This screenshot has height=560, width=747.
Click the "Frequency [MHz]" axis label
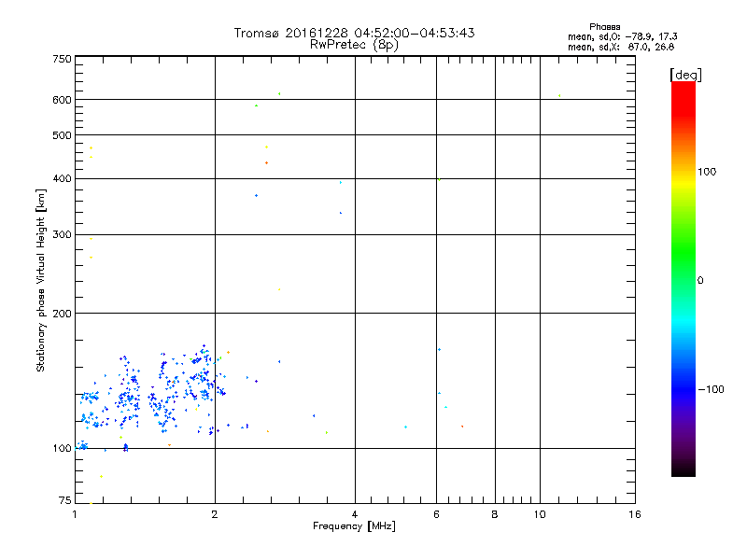[354, 526]
